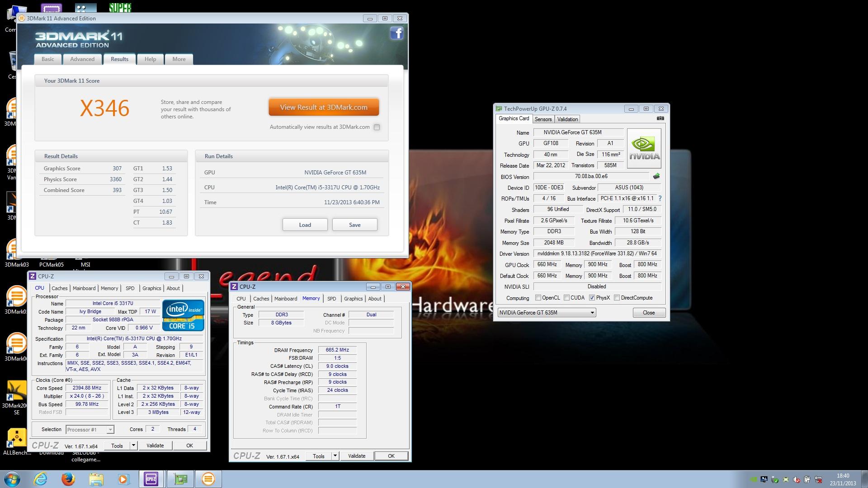
Task: Open Mainboard tab in CPU-Z Memory window
Action: click(x=286, y=299)
